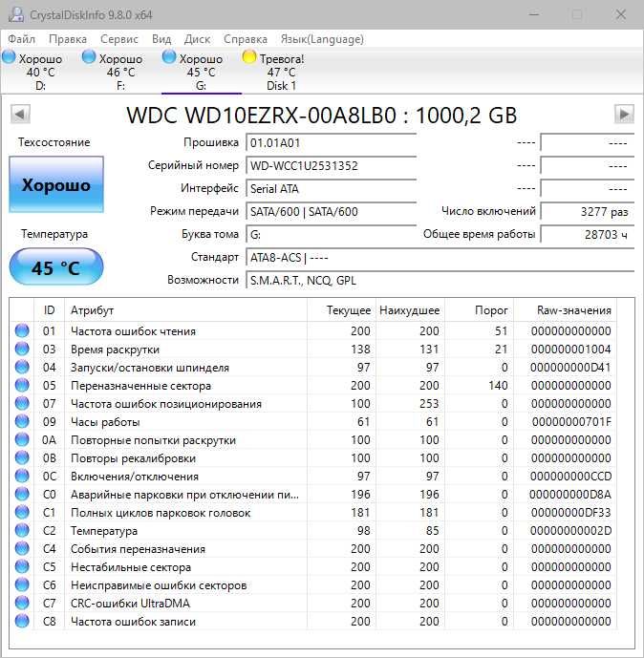Select row Частота ошибок чтения

(x=312, y=330)
